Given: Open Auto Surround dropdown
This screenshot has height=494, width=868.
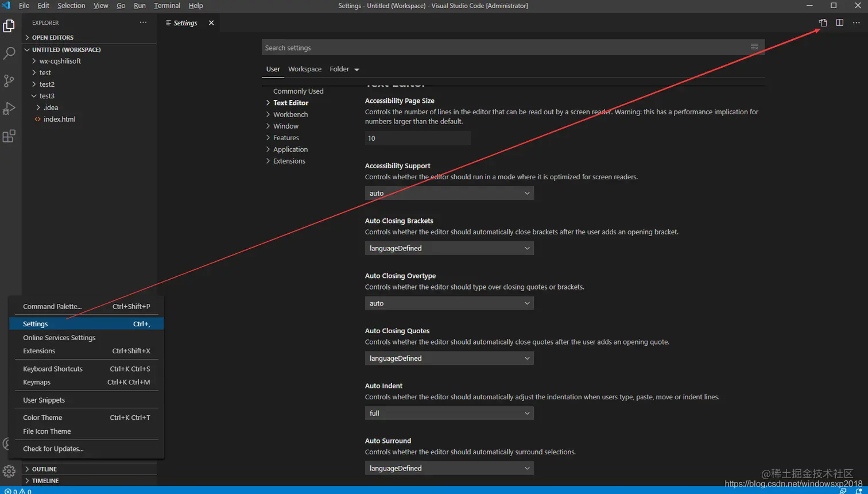Looking at the screenshot, I should point(449,468).
